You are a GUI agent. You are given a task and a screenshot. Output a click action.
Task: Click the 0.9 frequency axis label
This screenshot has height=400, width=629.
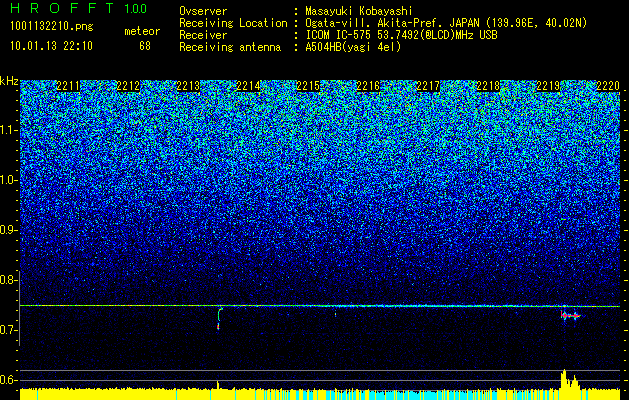pos(9,230)
